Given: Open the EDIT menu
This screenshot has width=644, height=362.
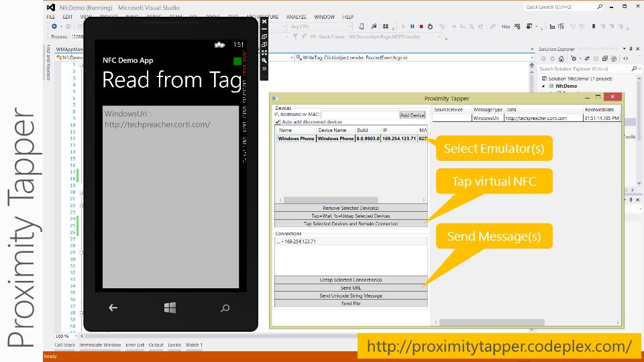Looking at the screenshot, I should coord(67,17).
